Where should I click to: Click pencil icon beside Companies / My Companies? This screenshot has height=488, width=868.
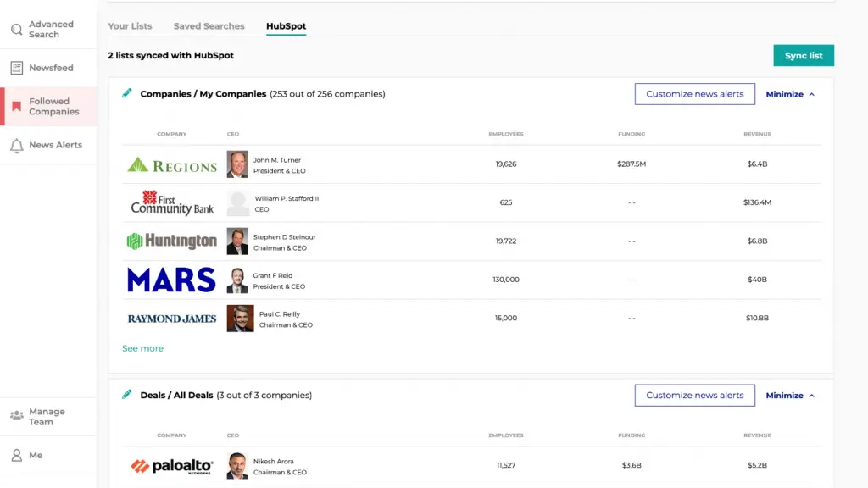tap(127, 93)
